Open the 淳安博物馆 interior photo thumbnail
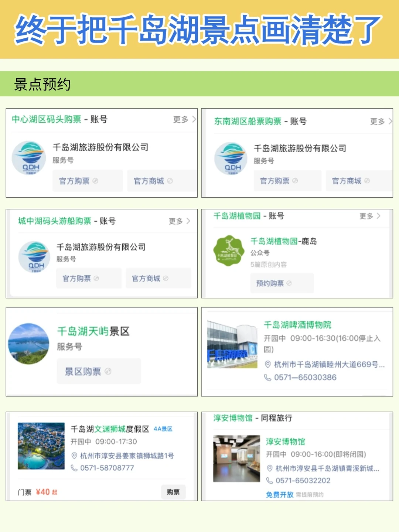Screen dimensions: 399x532 click(x=237, y=458)
